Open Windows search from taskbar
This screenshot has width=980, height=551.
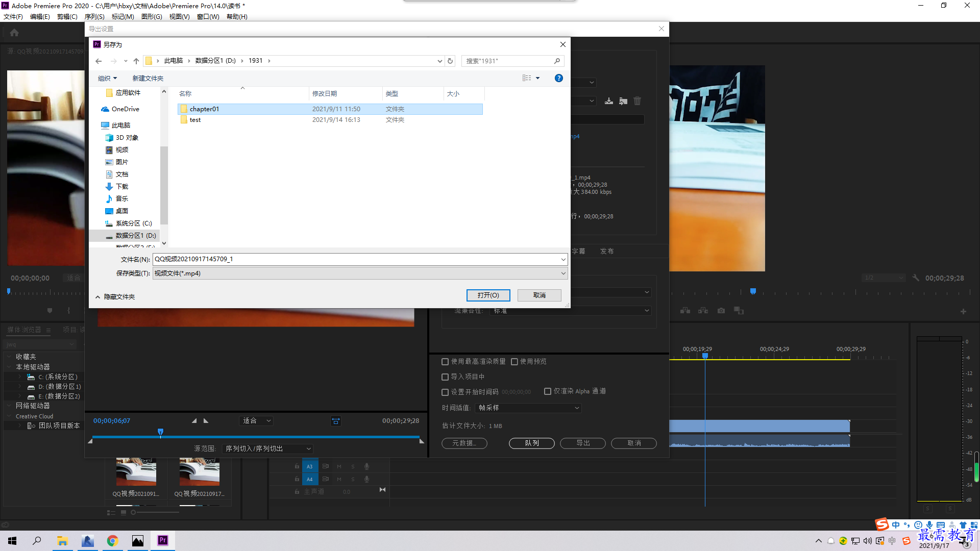(x=37, y=541)
